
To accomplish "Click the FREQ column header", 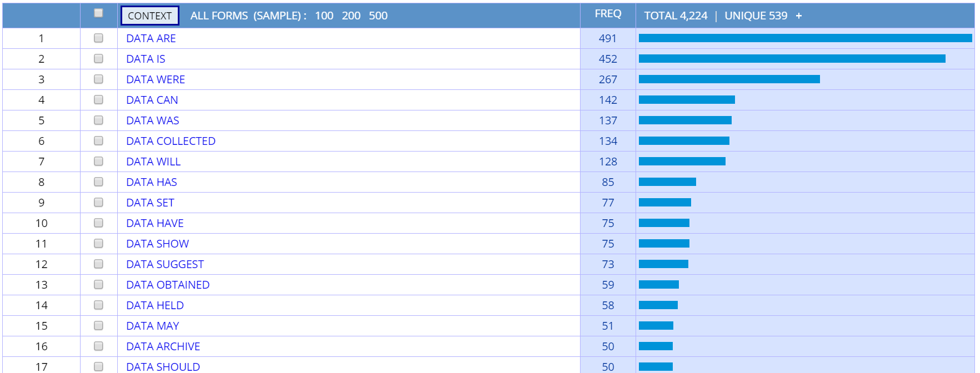I will (x=608, y=14).
